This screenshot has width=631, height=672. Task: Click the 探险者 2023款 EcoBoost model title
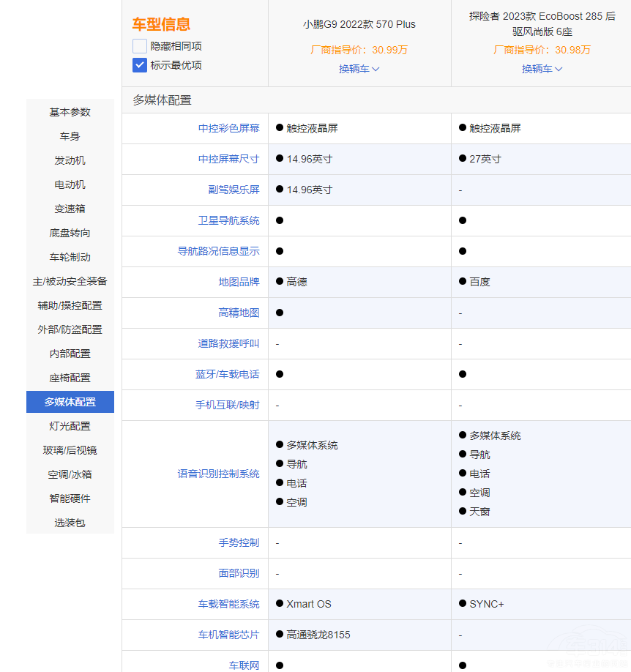tap(542, 23)
